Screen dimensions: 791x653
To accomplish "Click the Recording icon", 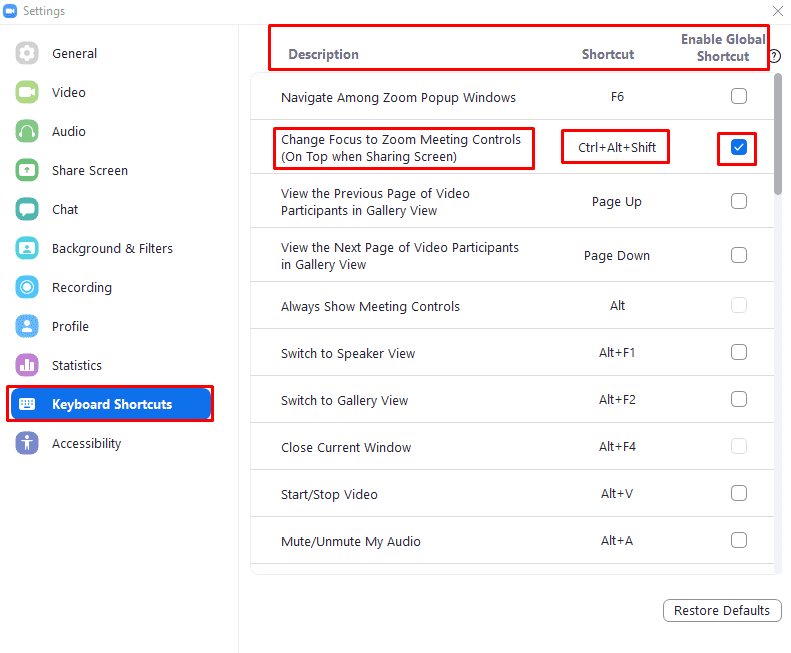I will pos(27,287).
